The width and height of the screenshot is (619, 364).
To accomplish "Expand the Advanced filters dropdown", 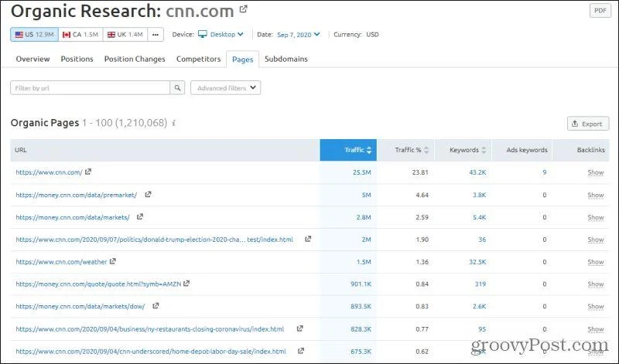I will [x=225, y=88].
